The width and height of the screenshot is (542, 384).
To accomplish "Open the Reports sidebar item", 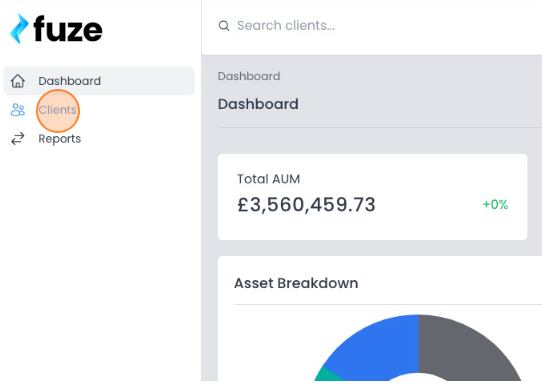I will click(99, 139).
